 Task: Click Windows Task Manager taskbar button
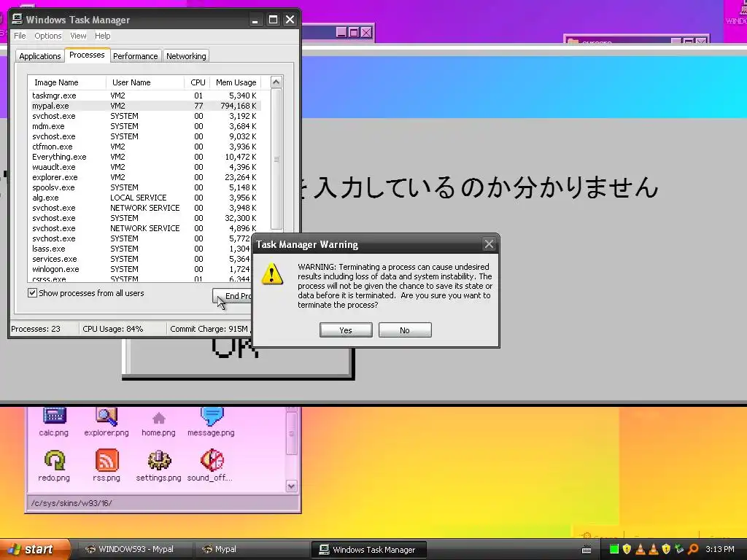coord(368,549)
